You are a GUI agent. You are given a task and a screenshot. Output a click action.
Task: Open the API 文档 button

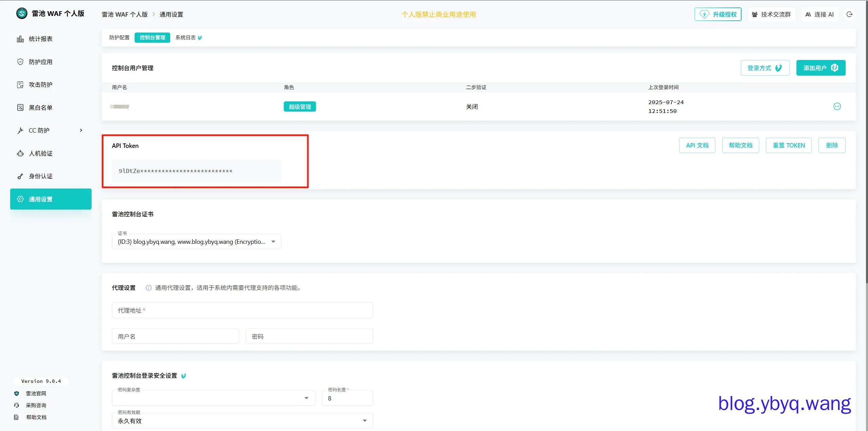697,145
